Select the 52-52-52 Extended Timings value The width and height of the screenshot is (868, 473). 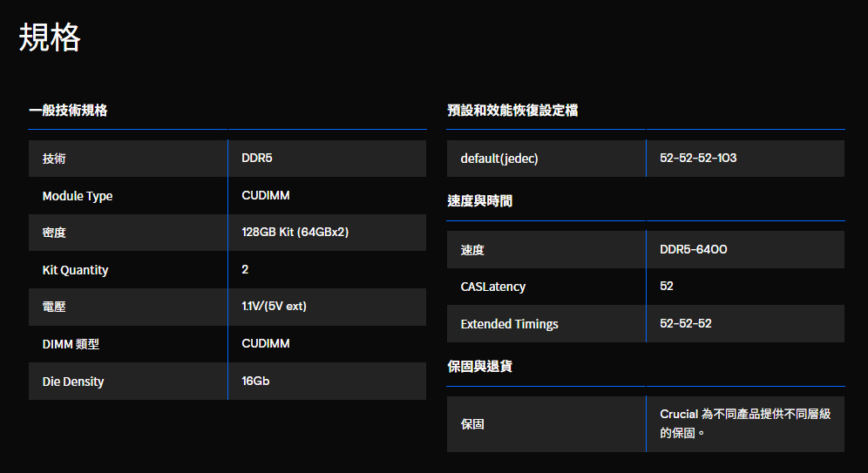click(x=686, y=324)
